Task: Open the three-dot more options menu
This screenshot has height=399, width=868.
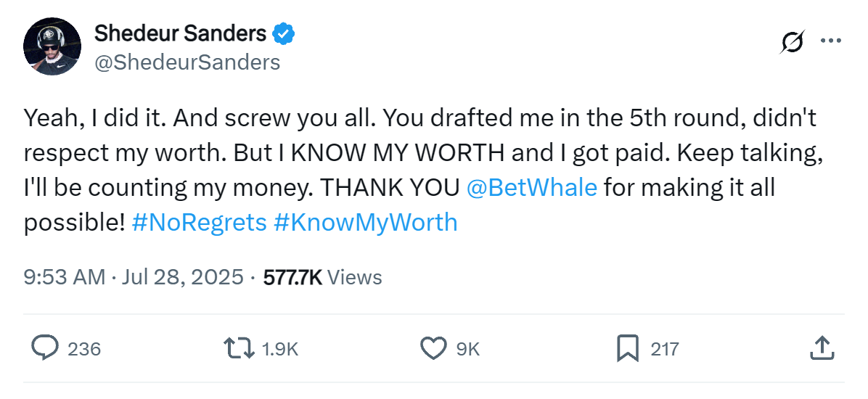Action: coord(830,41)
